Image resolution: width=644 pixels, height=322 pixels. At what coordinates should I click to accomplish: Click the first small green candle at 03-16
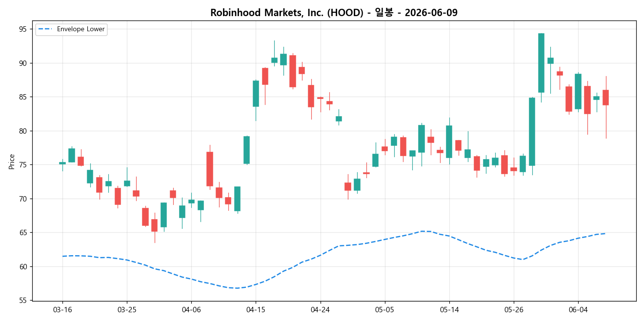click(x=62, y=163)
